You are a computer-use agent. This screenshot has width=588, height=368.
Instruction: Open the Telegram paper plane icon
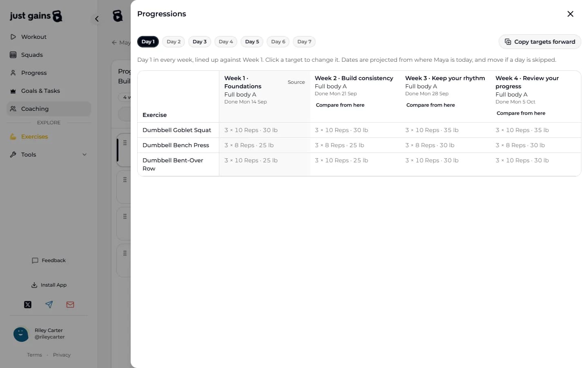[x=49, y=305]
